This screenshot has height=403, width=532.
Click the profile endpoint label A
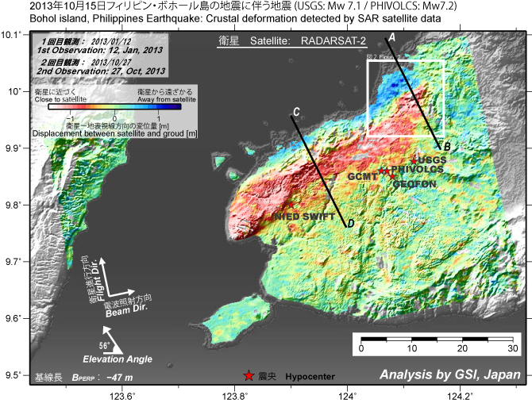coord(392,37)
